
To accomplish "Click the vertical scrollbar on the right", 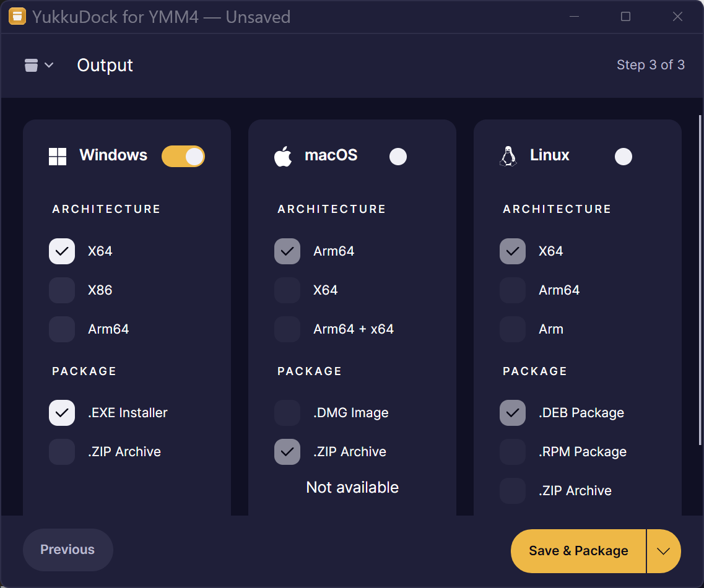I will (x=700, y=248).
